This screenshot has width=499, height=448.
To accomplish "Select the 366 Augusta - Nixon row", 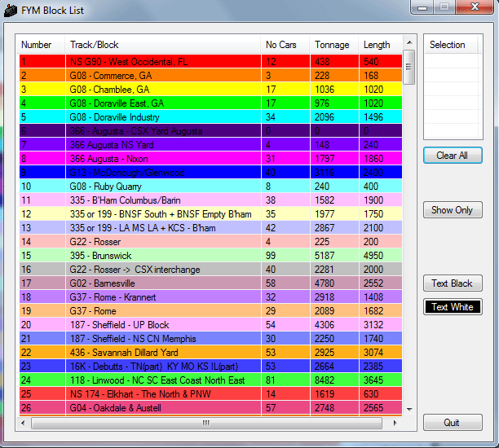I will click(x=210, y=158).
